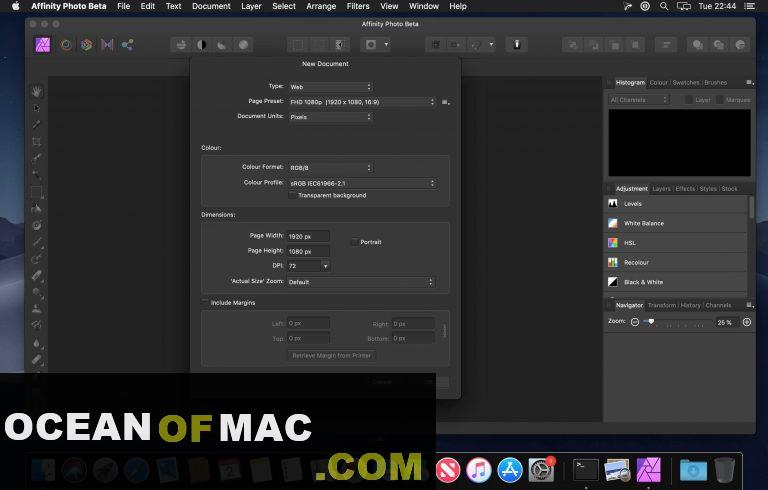
Task: Open the Histogram panel options menu
Action: [x=749, y=82]
